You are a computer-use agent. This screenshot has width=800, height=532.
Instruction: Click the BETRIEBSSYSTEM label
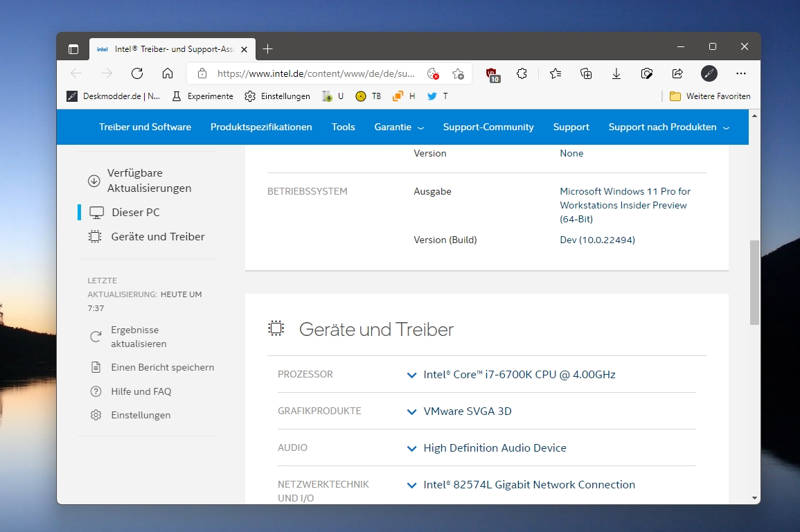[307, 191]
